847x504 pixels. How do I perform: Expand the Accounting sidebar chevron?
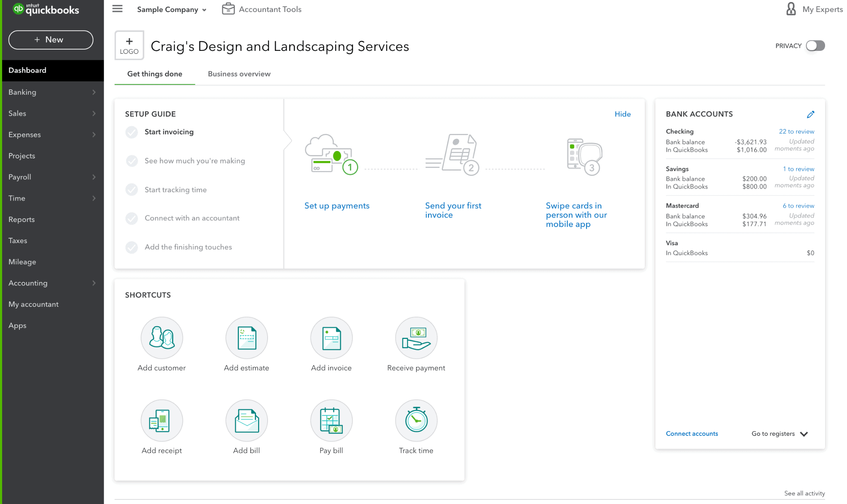point(94,283)
